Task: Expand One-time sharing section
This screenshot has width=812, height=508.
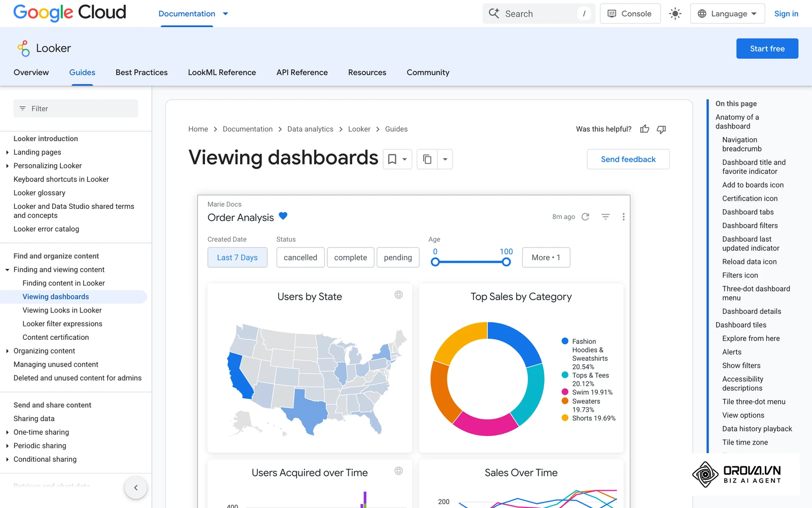Action: tap(7, 432)
